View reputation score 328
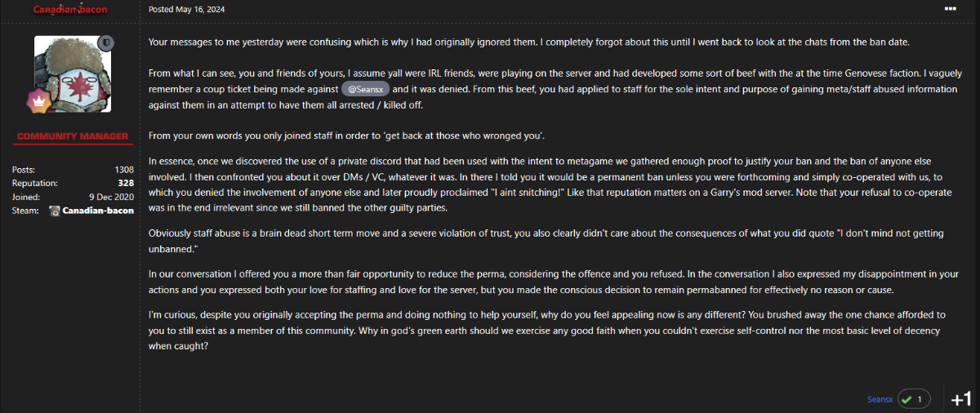Image resolution: width=980 pixels, height=413 pixels. (125, 183)
